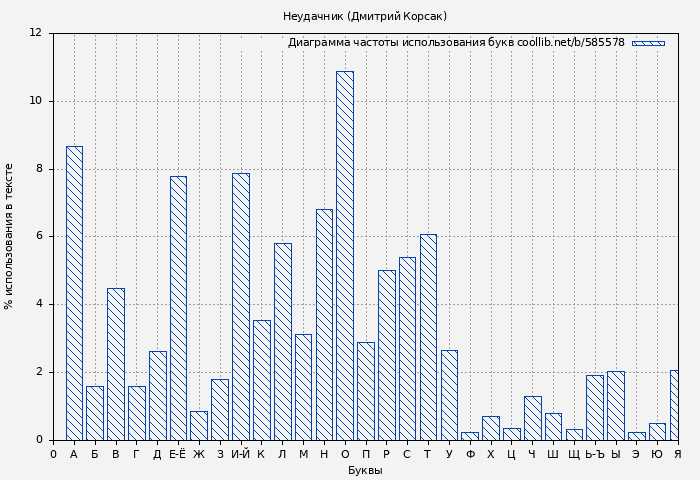Image resolution: width=700 pixels, height=480 pixels.
Task: Click the bar for letter А
Action: (x=74, y=293)
